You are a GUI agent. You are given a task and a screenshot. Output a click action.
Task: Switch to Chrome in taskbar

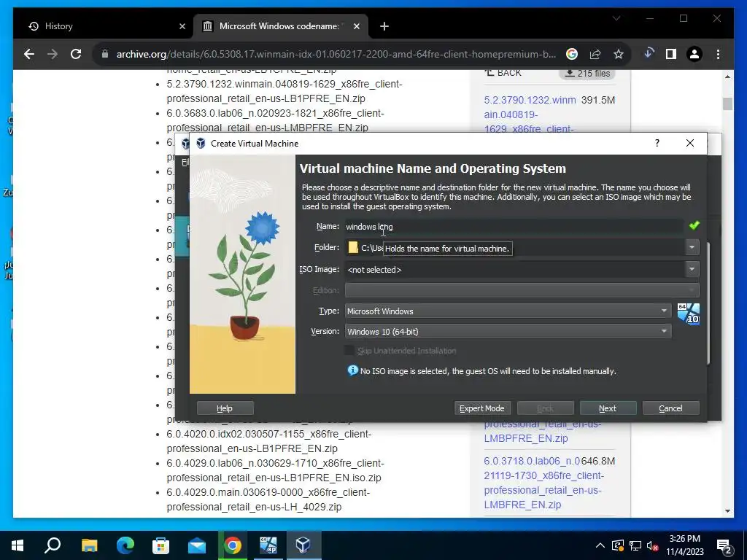click(x=233, y=545)
